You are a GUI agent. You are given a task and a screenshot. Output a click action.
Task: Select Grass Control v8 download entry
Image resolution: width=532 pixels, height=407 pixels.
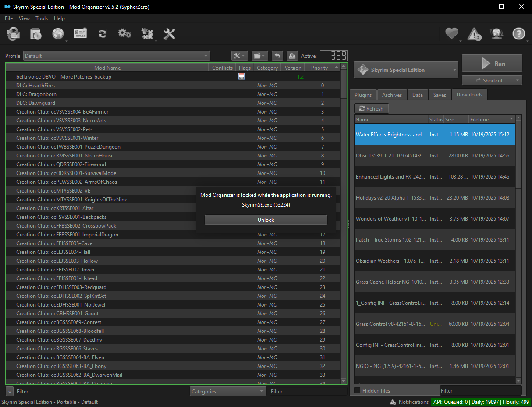(x=435, y=324)
